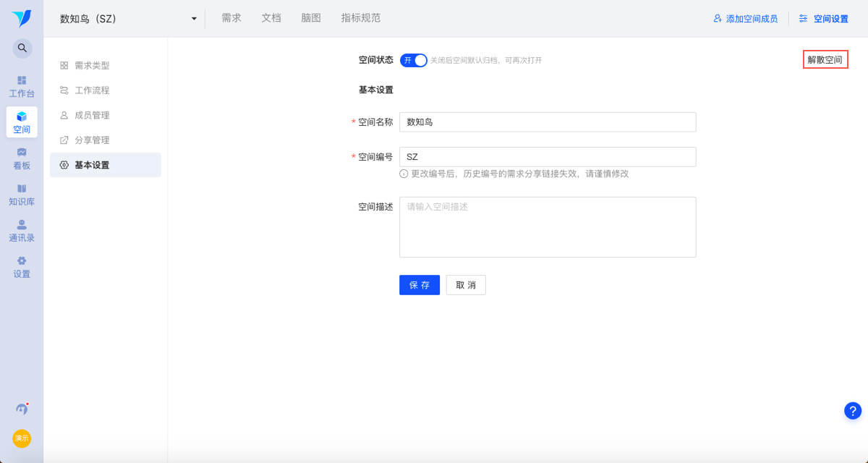
Task: Open 工作流程 settings menu item
Action: [106, 90]
